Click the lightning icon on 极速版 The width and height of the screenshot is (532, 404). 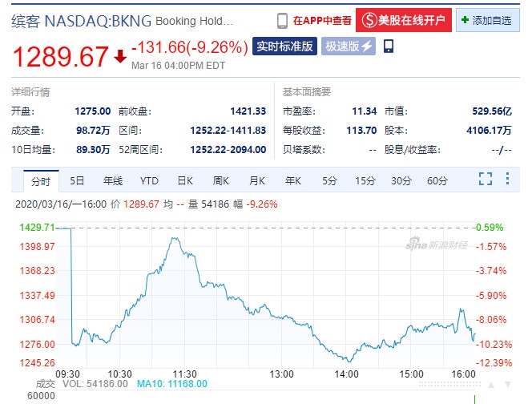[x=367, y=46]
